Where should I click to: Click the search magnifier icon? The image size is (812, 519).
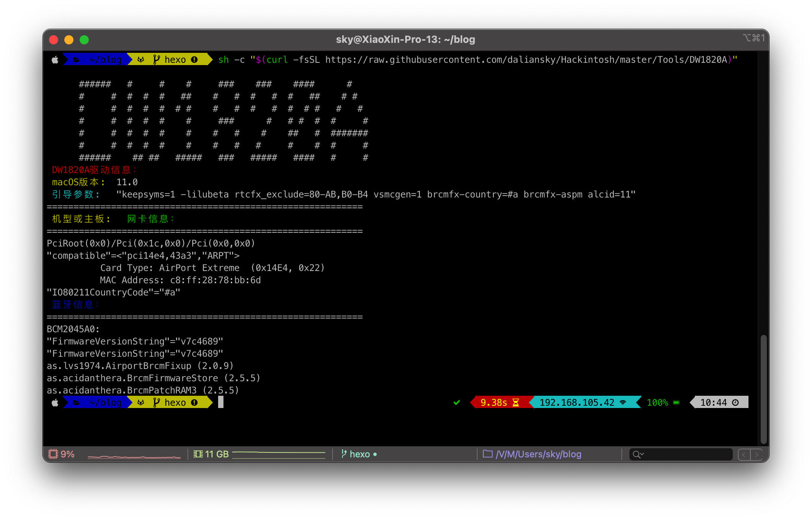pos(636,454)
